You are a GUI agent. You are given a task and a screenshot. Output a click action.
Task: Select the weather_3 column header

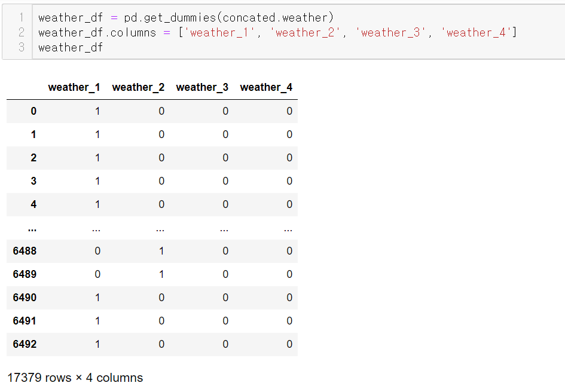[x=202, y=87]
